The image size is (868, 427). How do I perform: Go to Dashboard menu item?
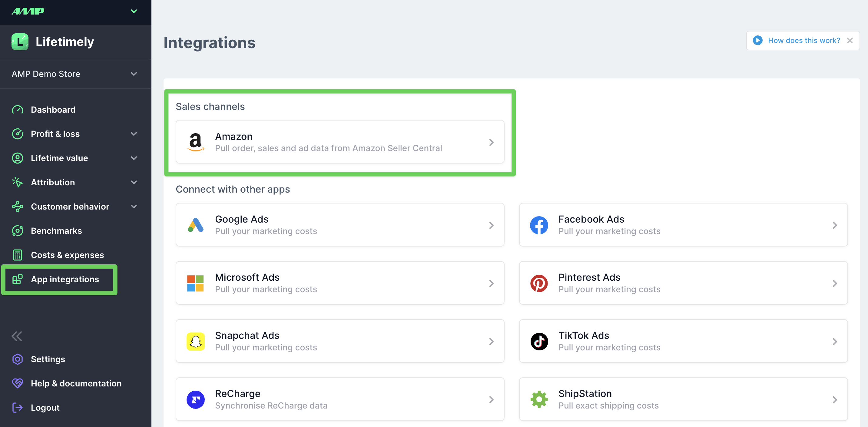[x=53, y=110]
